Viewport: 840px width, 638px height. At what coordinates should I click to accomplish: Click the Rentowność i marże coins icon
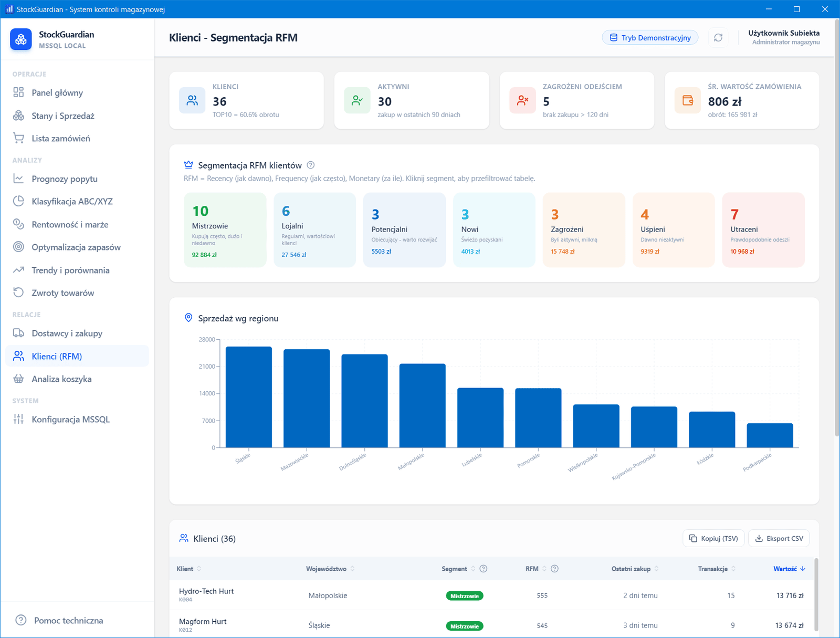[x=18, y=224]
